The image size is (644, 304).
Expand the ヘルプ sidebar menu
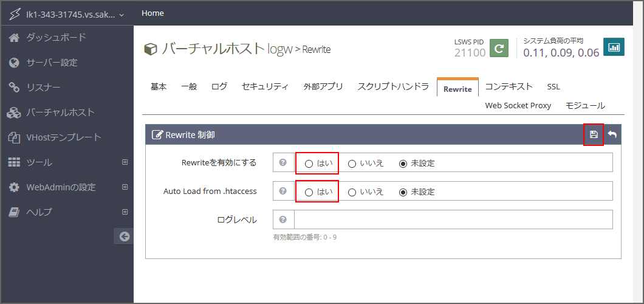[x=125, y=212]
